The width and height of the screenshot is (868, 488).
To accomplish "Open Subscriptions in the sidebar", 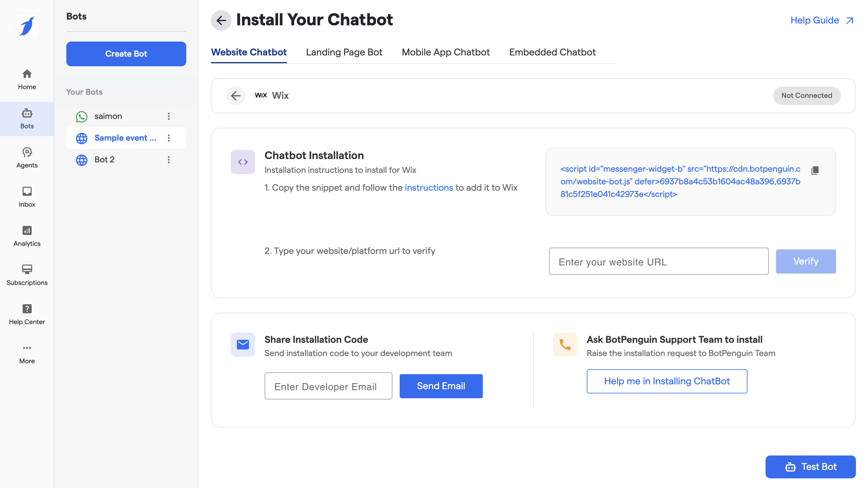I will (x=27, y=275).
